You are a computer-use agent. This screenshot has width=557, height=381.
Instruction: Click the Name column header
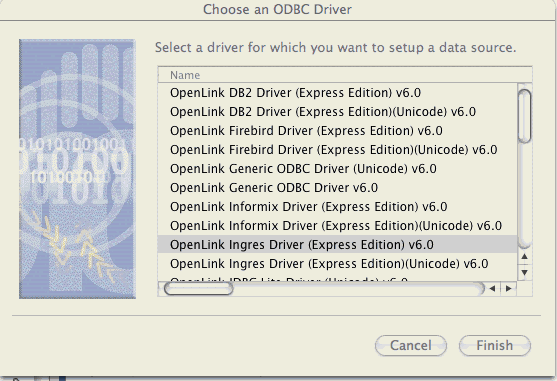click(x=345, y=75)
